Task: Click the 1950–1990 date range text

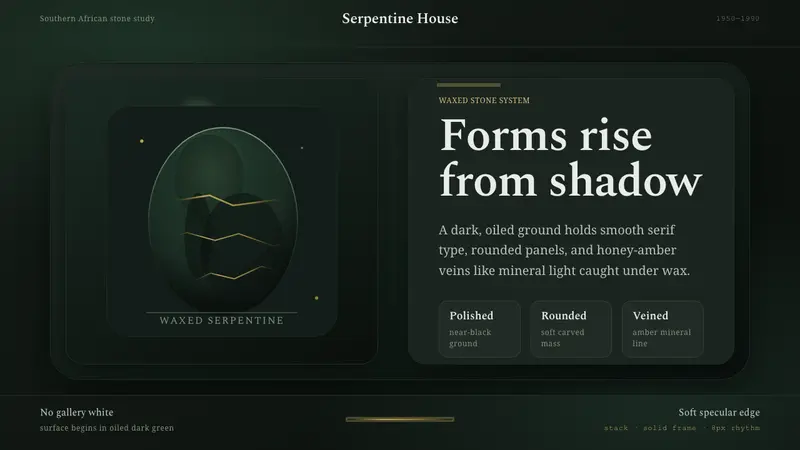Action: 738,18
